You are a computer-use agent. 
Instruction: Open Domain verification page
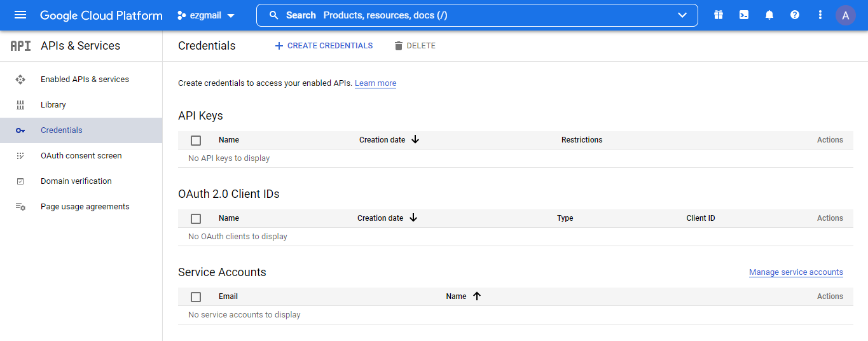tap(76, 181)
